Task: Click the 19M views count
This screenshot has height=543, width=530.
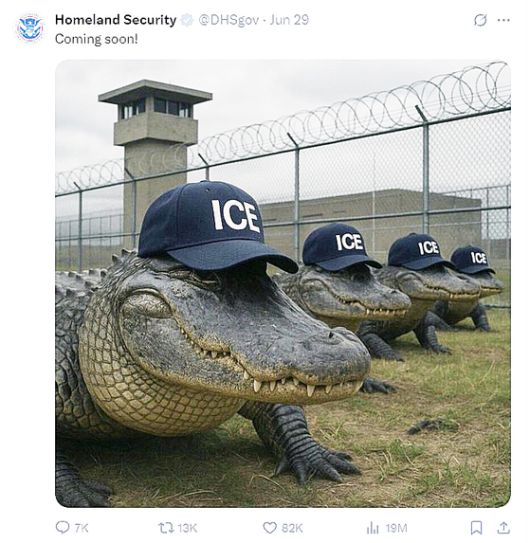Action: [396, 528]
